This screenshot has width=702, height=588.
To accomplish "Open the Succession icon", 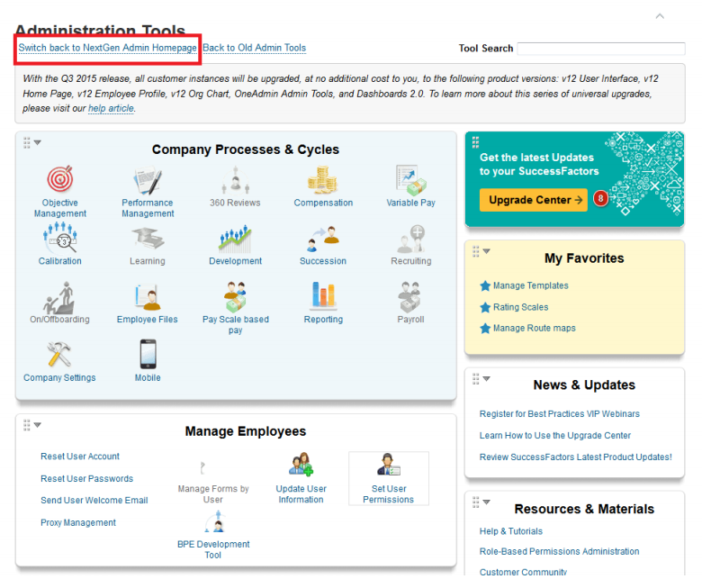I will (323, 239).
